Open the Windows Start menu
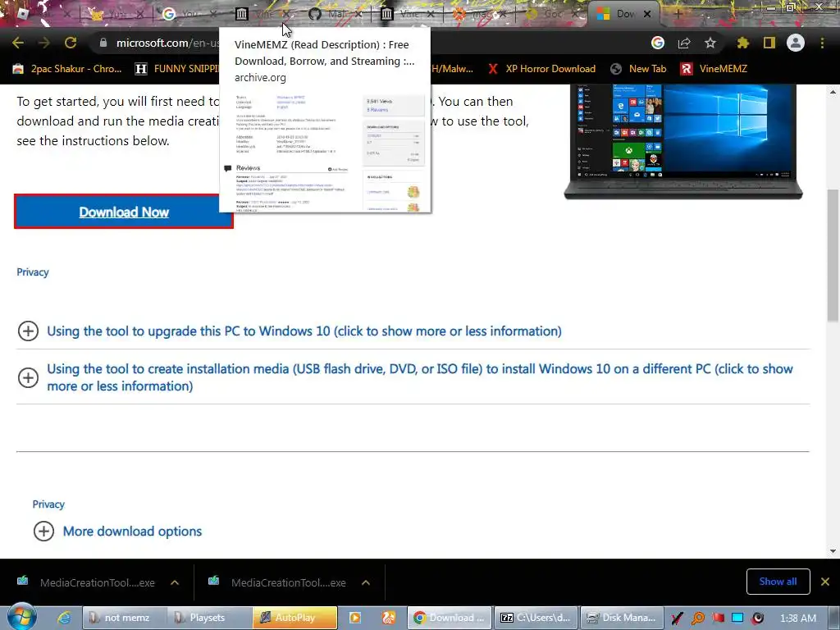The height and width of the screenshot is (630, 840). point(22,617)
